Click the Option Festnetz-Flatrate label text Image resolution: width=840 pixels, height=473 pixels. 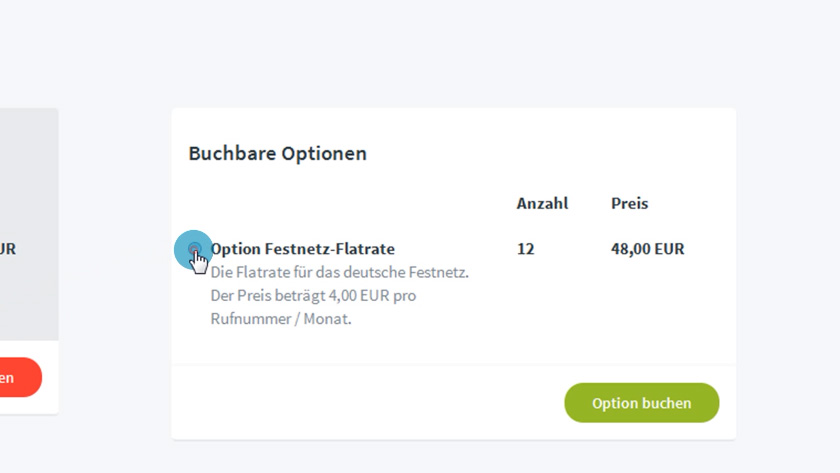coord(303,249)
